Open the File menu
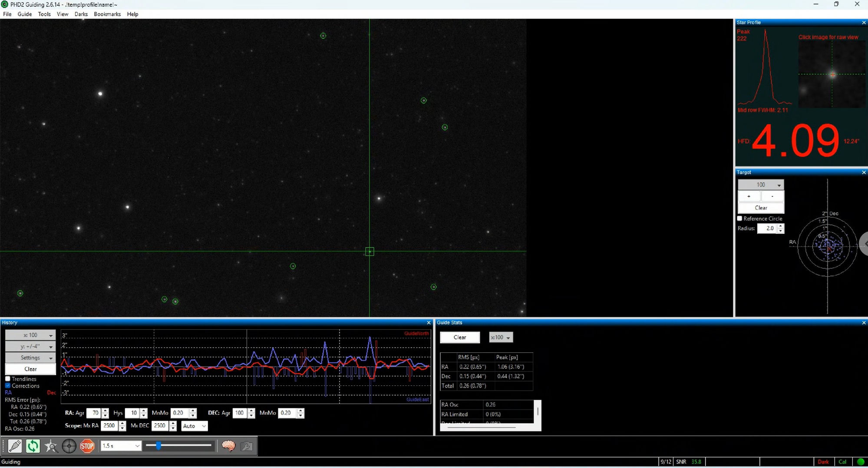The image size is (868, 468). coord(7,14)
